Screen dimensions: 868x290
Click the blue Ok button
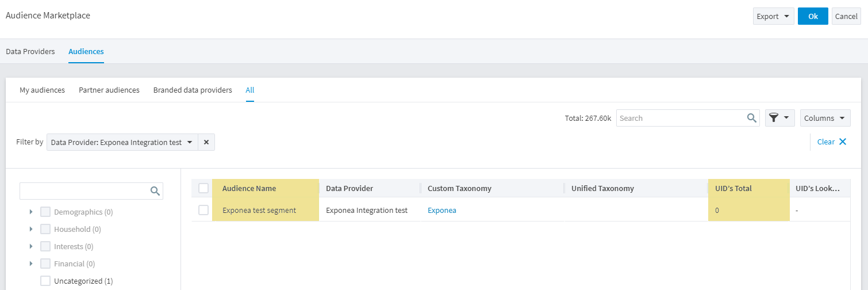[813, 16]
